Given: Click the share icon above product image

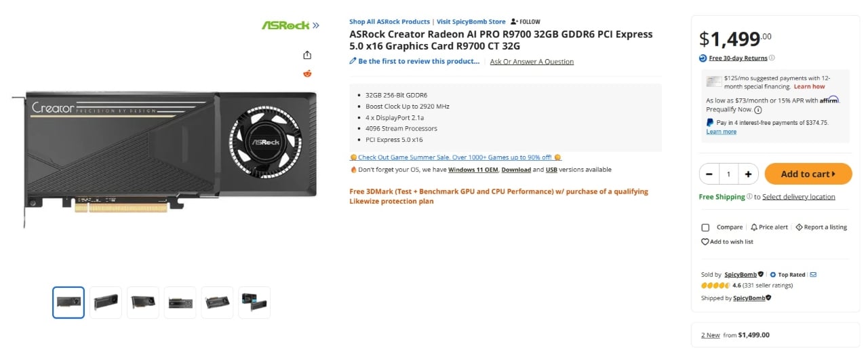Looking at the screenshot, I should 307,55.
